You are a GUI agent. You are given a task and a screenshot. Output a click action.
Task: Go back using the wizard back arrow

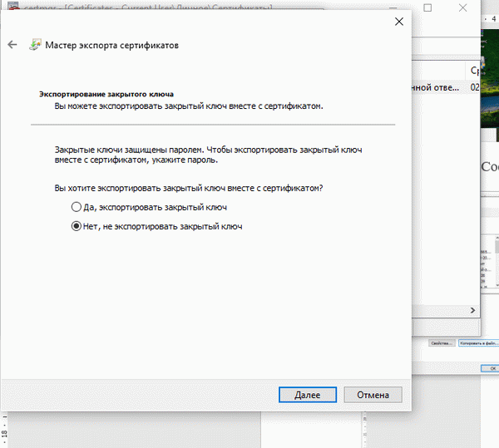coord(12,45)
